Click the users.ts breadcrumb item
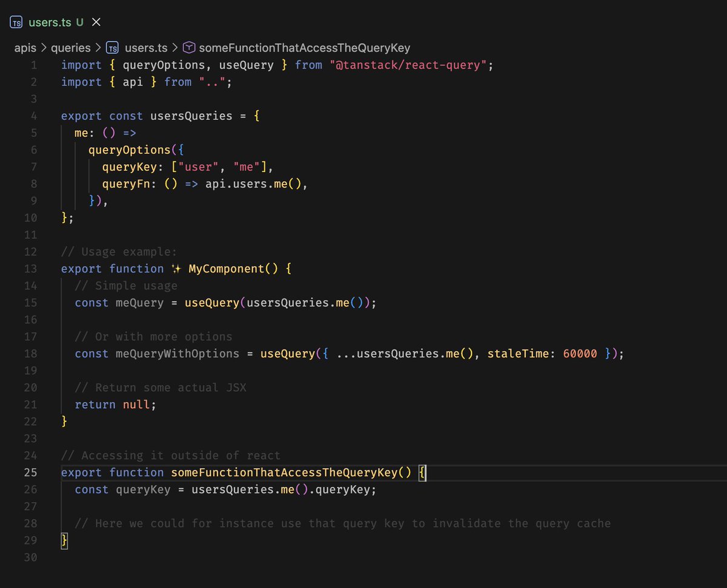 [x=146, y=47]
